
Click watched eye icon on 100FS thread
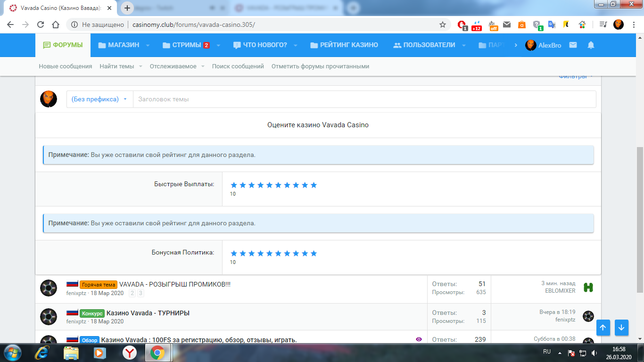419,339
